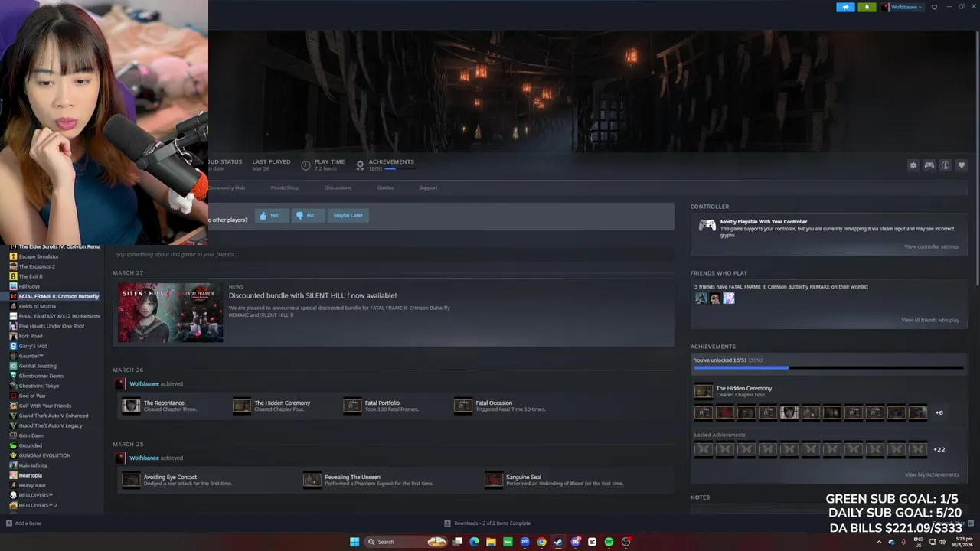The image size is (980, 551).
Task: Click Fatal Occasion achievement icon
Action: tap(463, 406)
